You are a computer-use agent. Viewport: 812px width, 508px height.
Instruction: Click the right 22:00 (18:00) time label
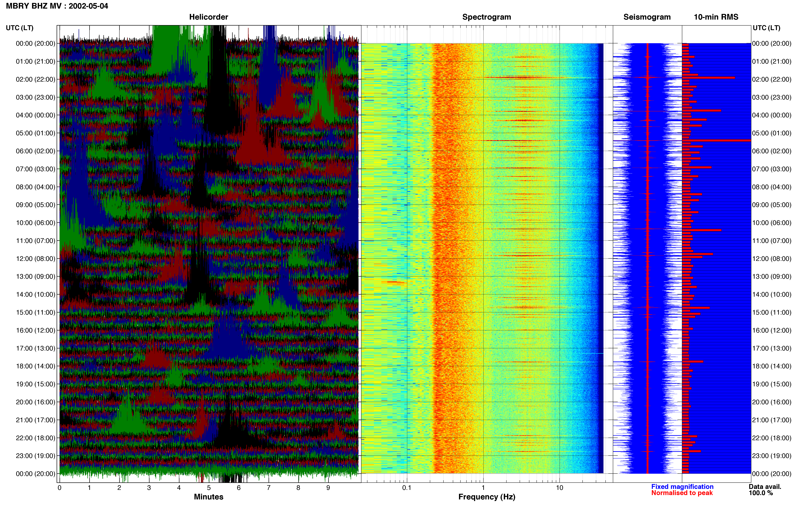pos(772,438)
